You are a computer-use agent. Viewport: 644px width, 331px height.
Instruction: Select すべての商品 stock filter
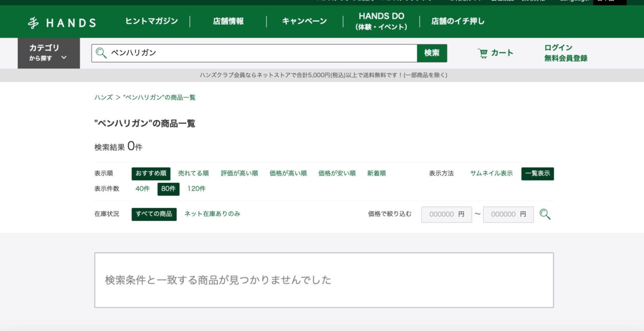tap(154, 214)
